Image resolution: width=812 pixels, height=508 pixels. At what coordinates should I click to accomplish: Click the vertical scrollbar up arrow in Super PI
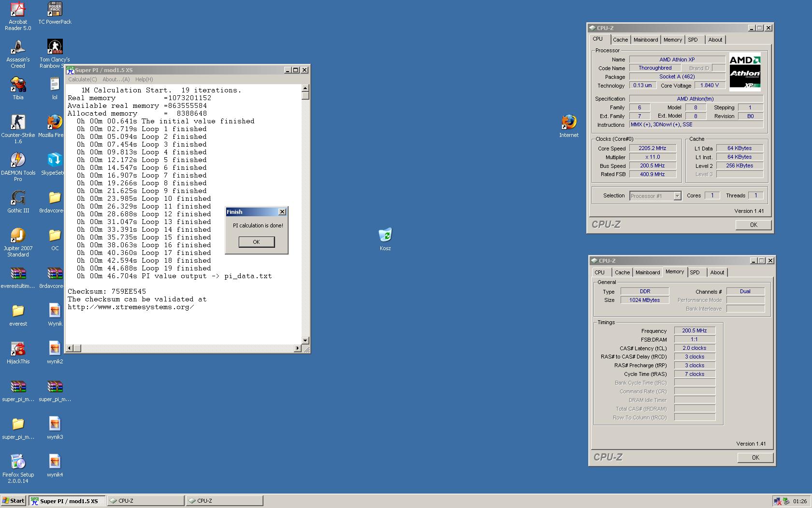click(x=305, y=89)
